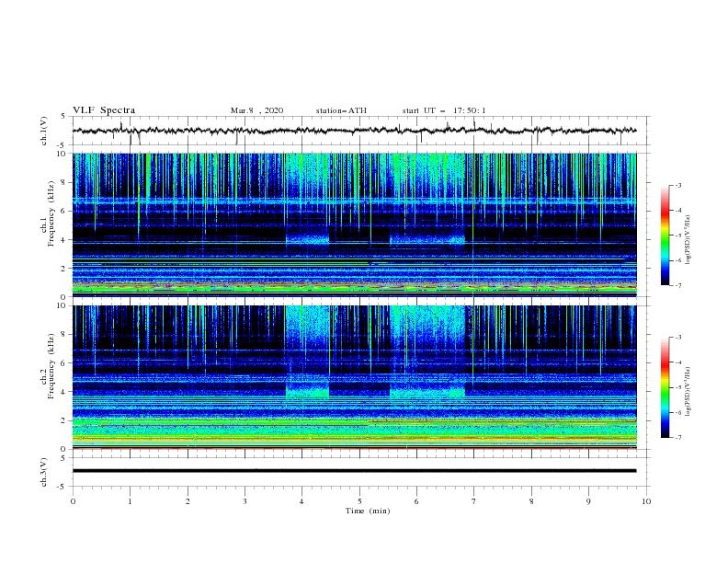Click the upper color bar "log(PSD)(V²/Hz)" label

pos(688,240)
